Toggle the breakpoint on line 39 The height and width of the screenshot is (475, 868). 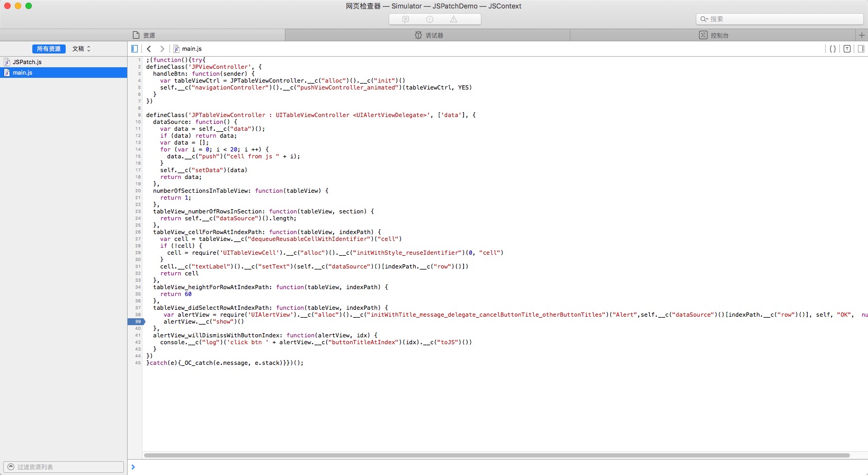[x=137, y=321]
